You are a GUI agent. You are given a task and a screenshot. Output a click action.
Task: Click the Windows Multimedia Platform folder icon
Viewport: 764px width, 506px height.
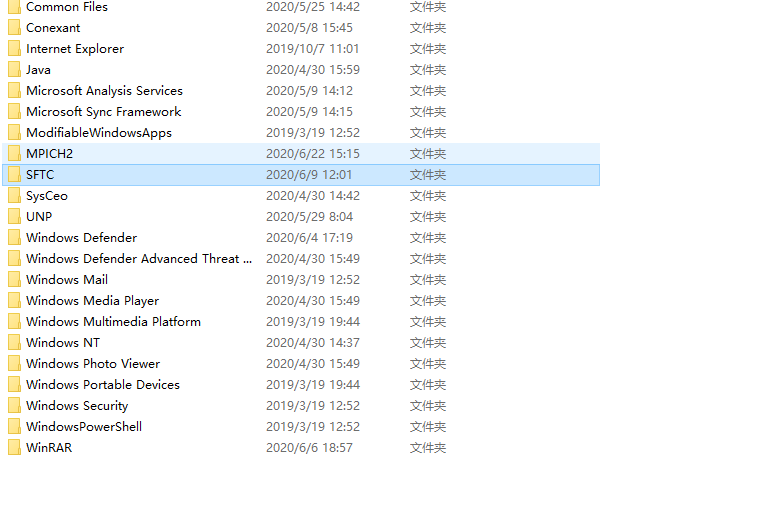(x=15, y=321)
